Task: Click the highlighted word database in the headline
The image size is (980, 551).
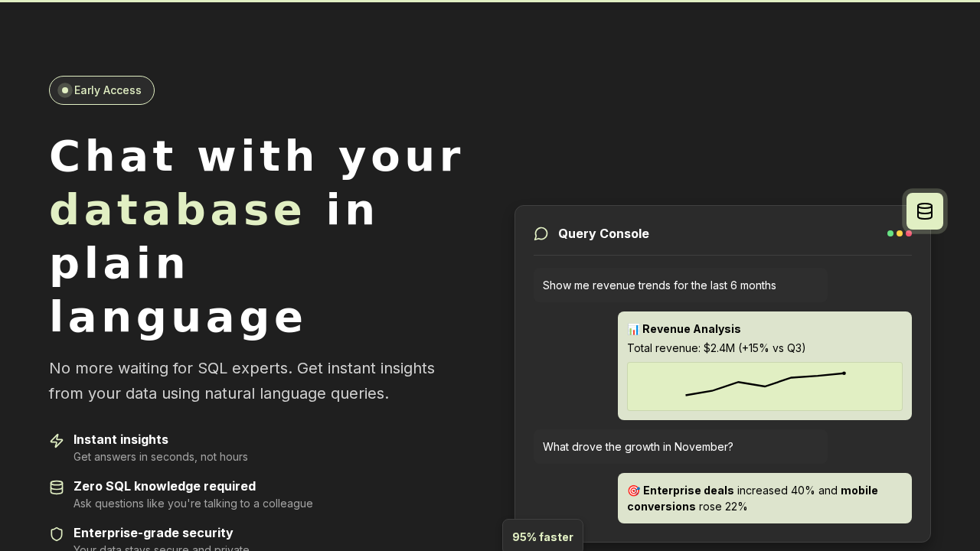Action: click(x=176, y=208)
